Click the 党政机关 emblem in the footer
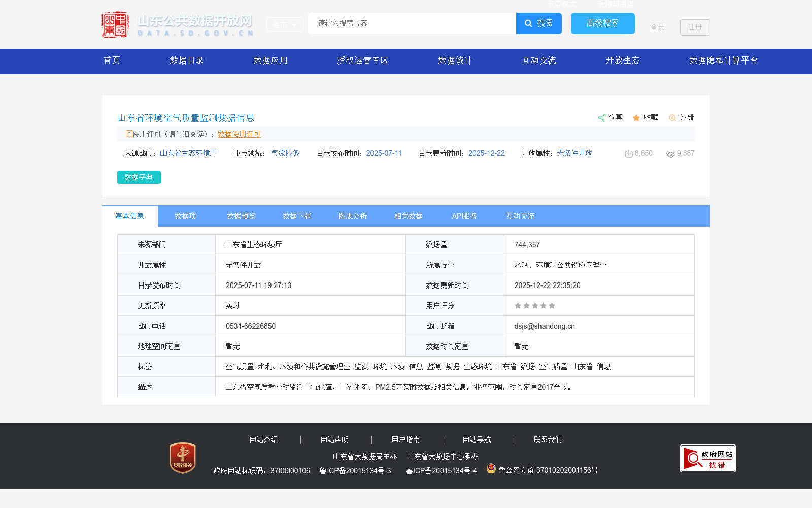 pyautogui.click(x=183, y=457)
